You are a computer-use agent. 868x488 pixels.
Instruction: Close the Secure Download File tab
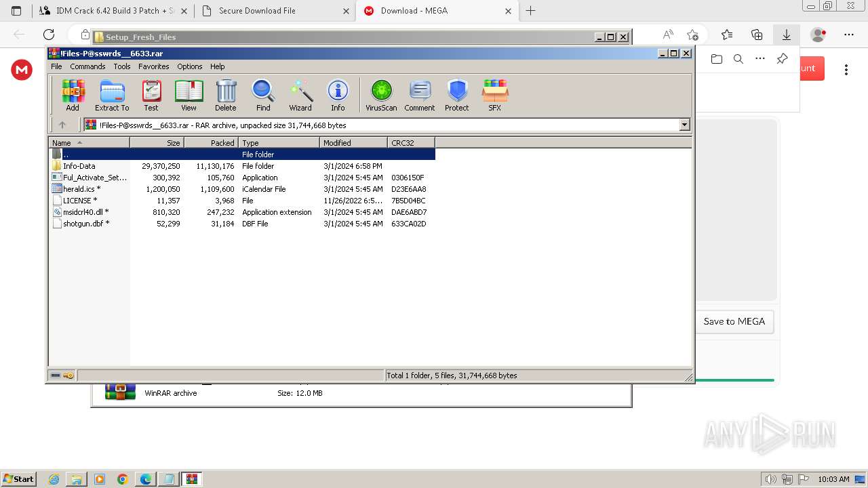pyautogui.click(x=346, y=11)
